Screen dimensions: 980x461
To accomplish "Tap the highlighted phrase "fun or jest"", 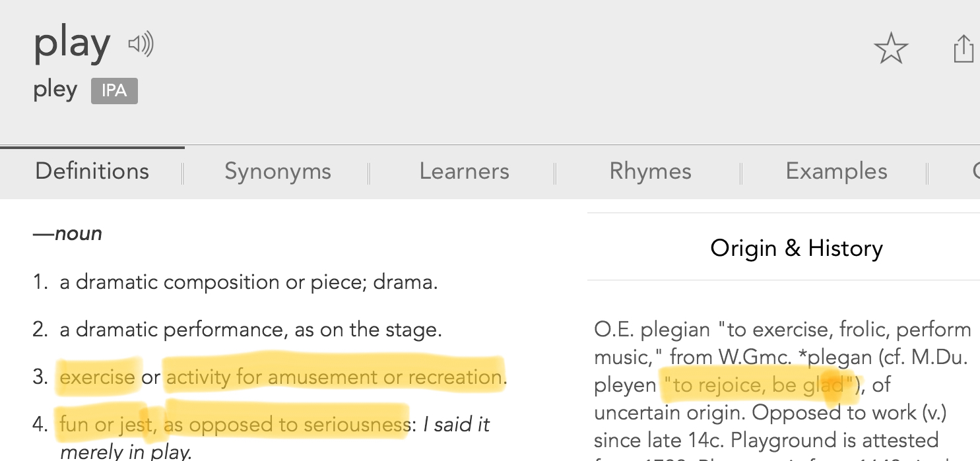I will pos(101,424).
